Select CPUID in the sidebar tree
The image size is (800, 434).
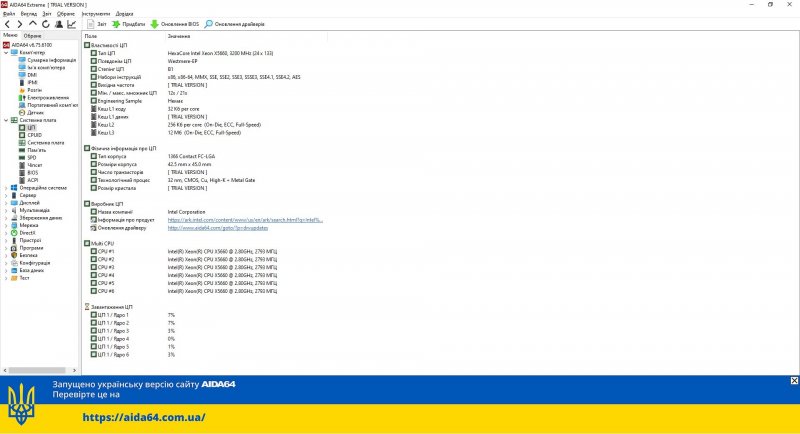(34, 135)
